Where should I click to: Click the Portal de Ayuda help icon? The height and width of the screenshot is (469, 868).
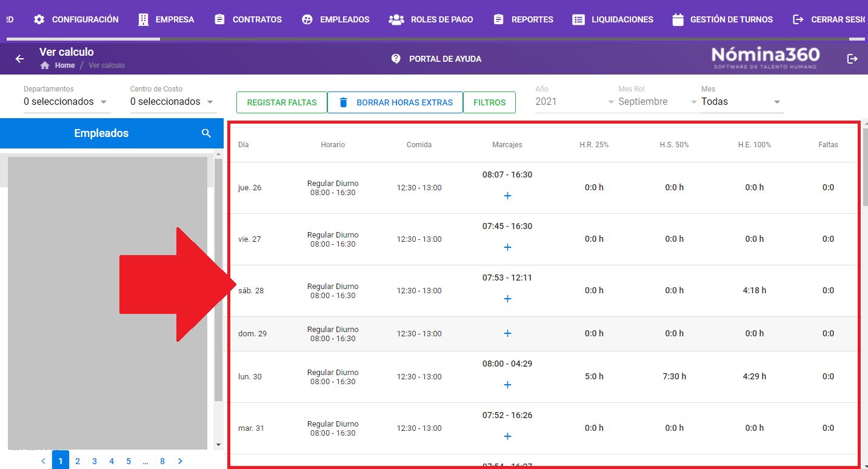[x=396, y=59]
